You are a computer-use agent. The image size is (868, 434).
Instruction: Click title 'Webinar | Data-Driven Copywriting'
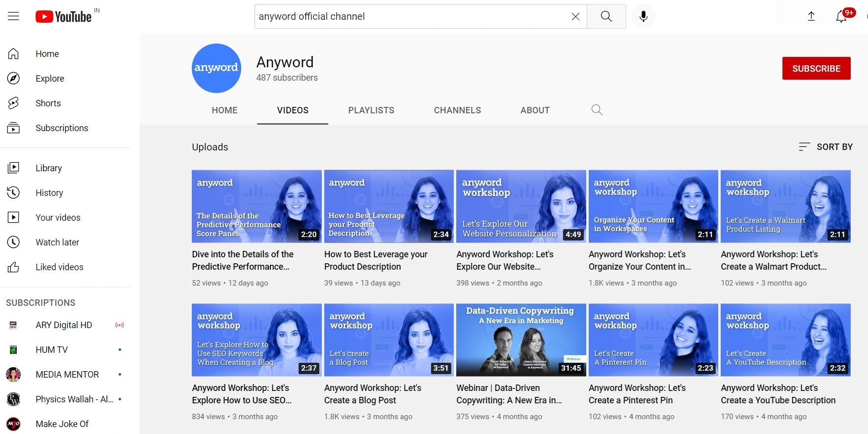[x=509, y=394]
